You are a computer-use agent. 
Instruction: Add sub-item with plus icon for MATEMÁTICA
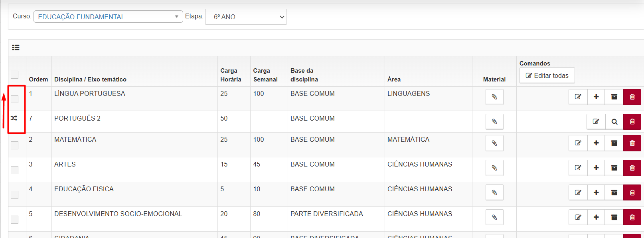tap(596, 143)
